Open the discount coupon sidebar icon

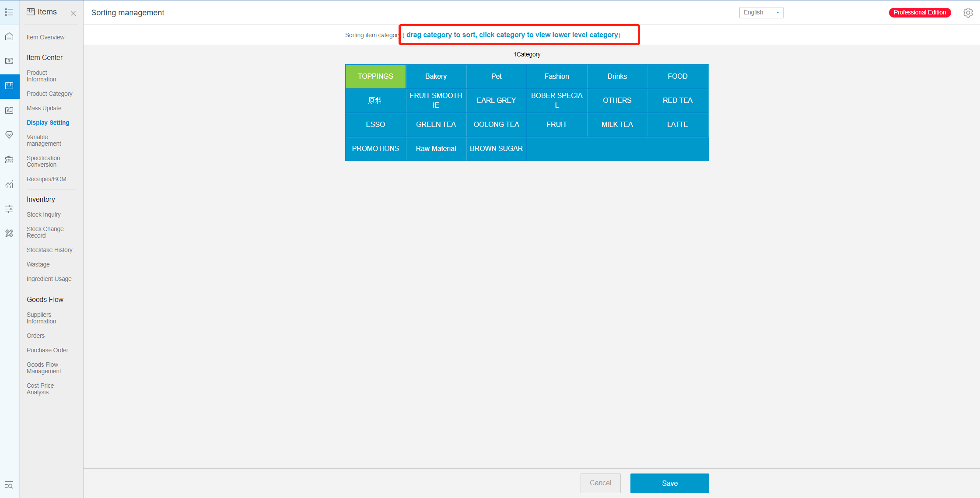(x=9, y=160)
